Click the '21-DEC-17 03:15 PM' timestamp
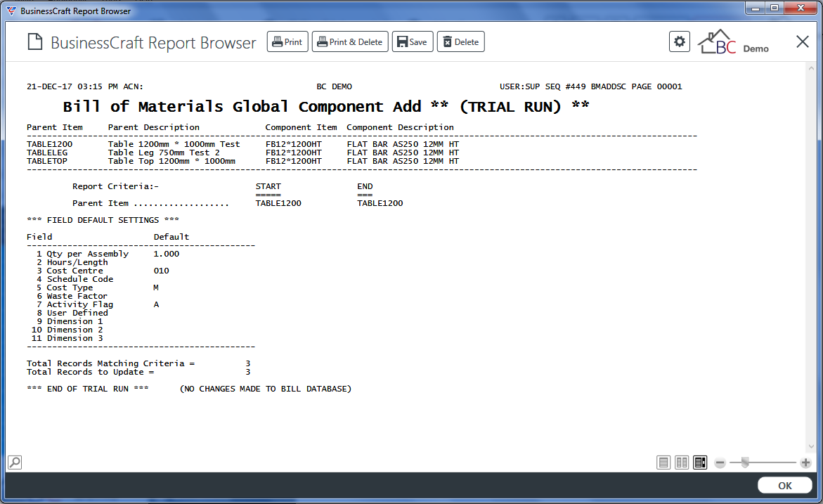The width and height of the screenshot is (823, 504). point(72,86)
